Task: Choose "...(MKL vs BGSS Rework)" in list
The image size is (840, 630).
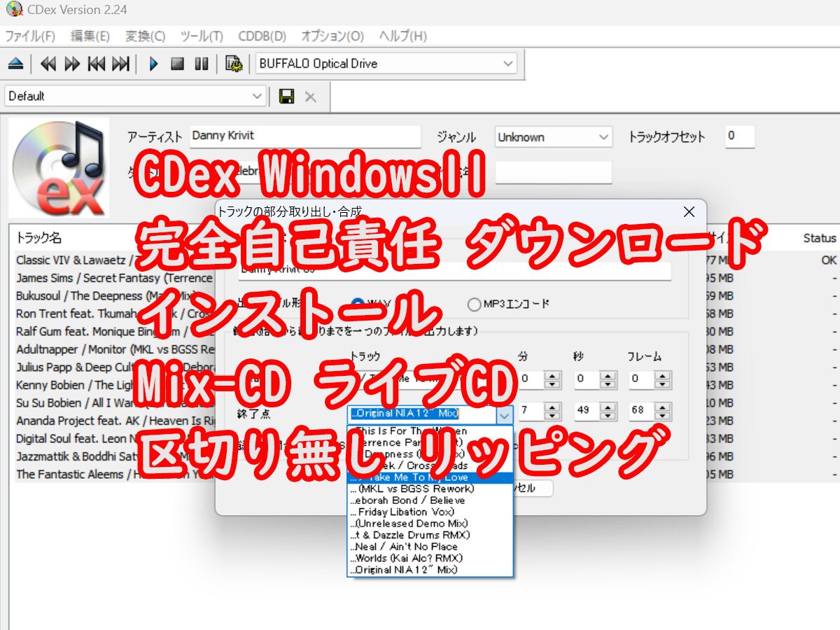Action: click(x=430, y=489)
